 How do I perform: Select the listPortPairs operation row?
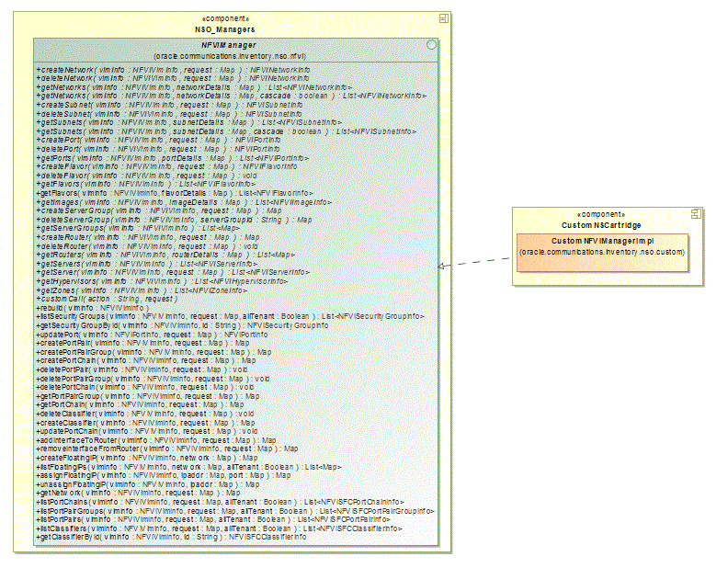tap(213, 519)
